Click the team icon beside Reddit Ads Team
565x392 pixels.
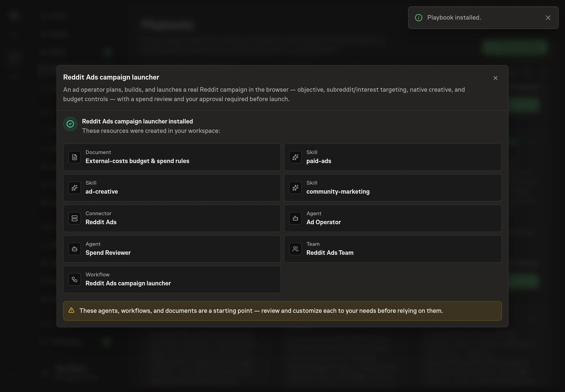click(x=295, y=249)
